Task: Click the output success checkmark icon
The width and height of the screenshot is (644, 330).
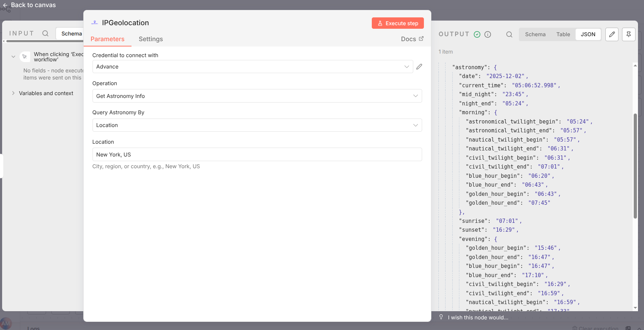Action: click(x=477, y=34)
